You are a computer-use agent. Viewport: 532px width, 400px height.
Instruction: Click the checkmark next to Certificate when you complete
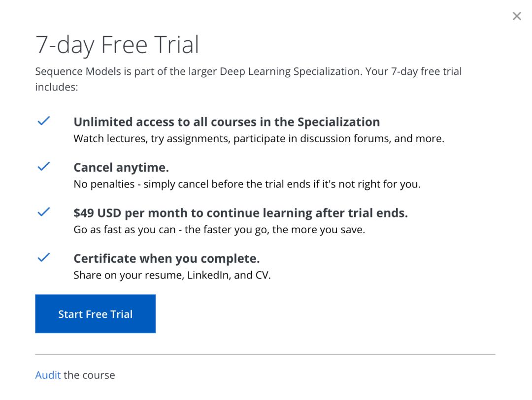pyautogui.click(x=44, y=257)
